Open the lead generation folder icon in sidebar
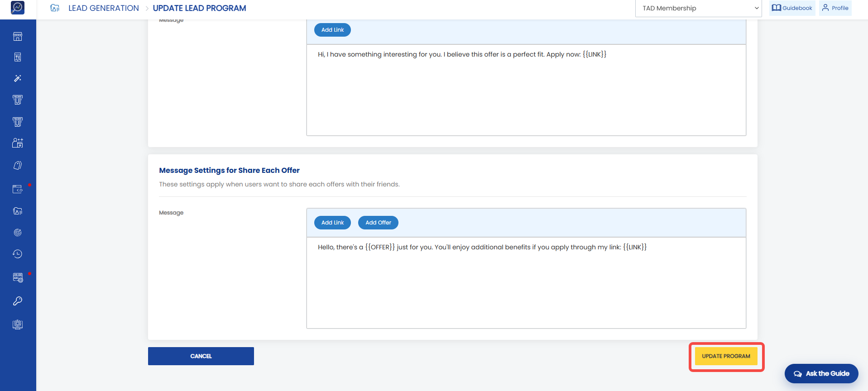 click(x=18, y=211)
